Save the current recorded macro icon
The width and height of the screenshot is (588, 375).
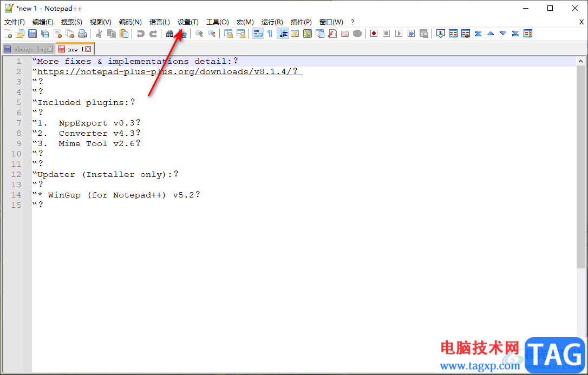(x=424, y=34)
